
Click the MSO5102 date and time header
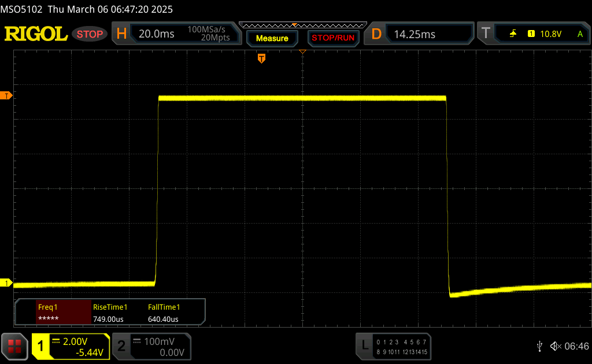pos(87,9)
